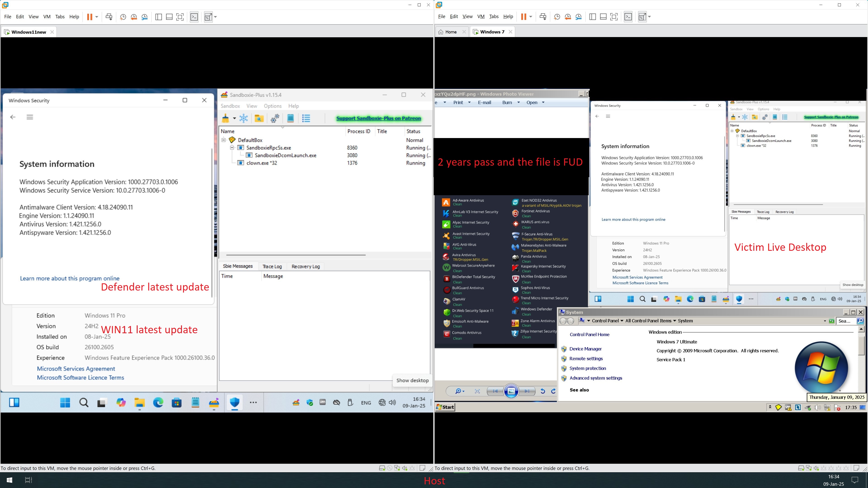Open Copilot on large Windows 11 taskbar

[121, 402]
